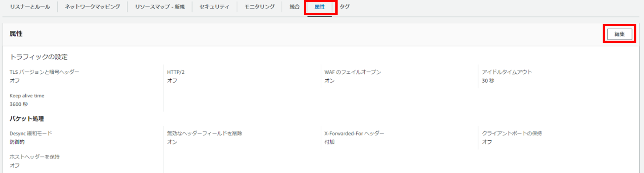
Task: Open the リスナーとルール tab
Action: (30, 7)
